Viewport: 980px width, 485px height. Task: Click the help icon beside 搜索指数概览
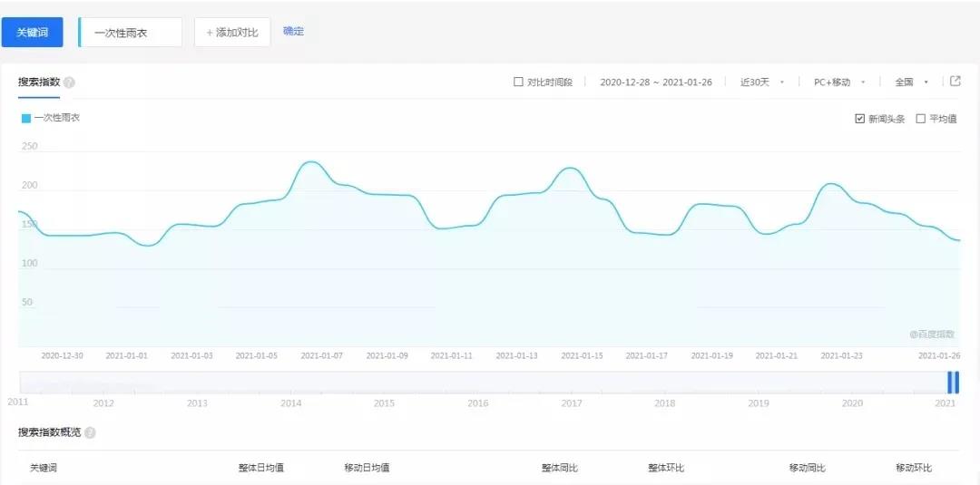point(90,432)
